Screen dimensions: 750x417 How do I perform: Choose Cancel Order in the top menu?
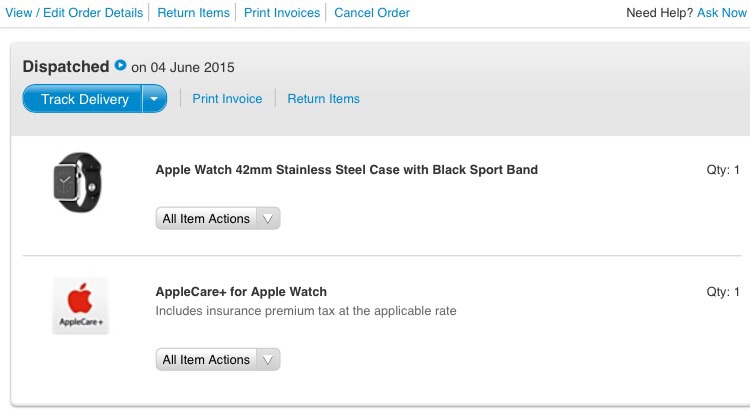pyautogui.click(x=372, y=13)
